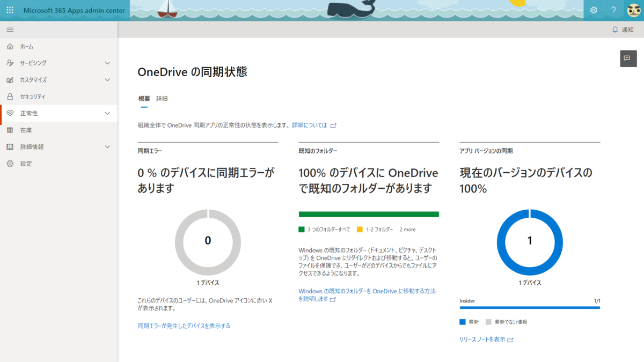Open the feedback chat icon button
The height and width of the screenshot is (362, 644).
[628, 58]
